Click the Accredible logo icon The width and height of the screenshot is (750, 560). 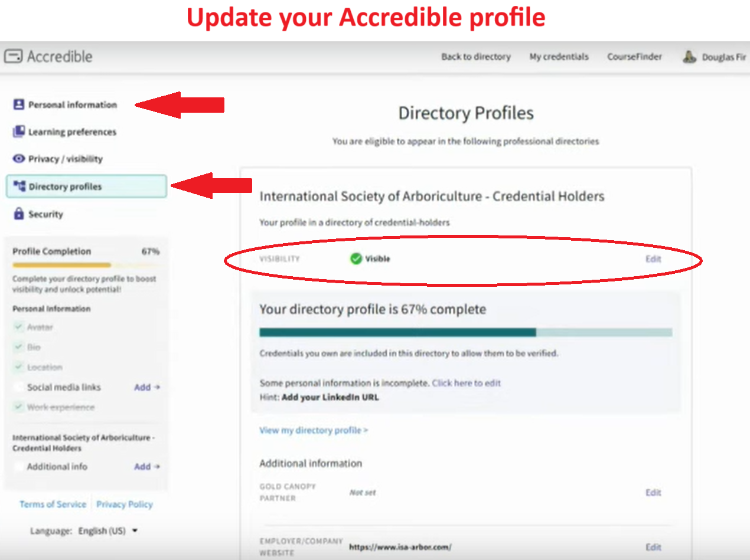(14, 57)
